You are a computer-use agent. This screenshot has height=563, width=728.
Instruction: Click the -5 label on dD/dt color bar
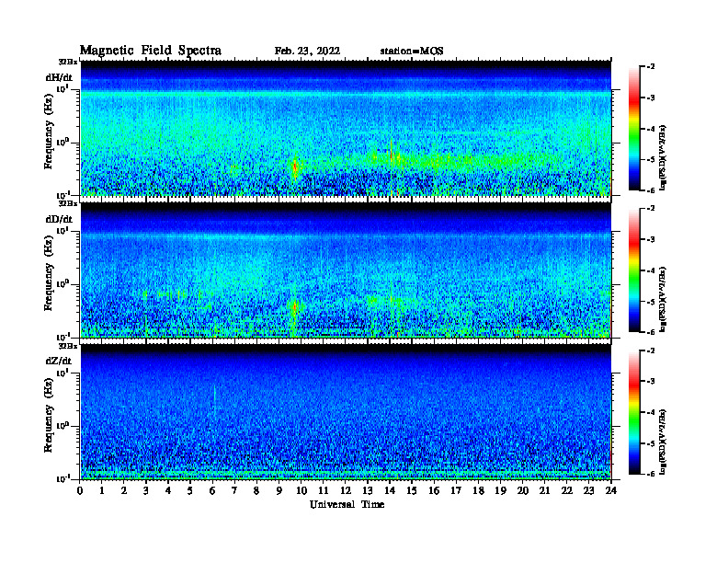point(651,302)
